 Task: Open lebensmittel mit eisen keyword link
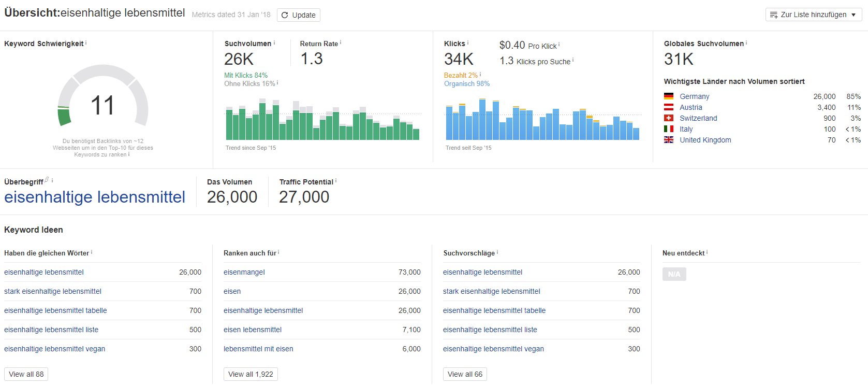(x=258, y=349)
